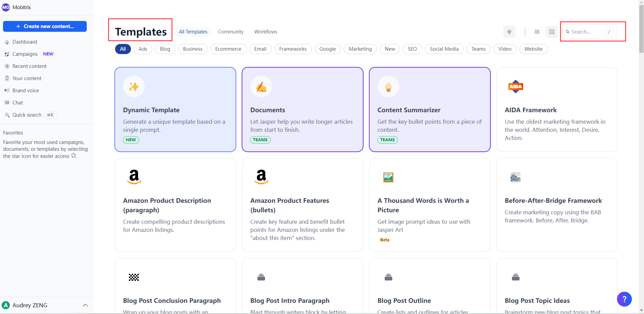644x314 pixels.
Task: Click the AIDA Framework logo icon
Action: [x=516, y=87]
